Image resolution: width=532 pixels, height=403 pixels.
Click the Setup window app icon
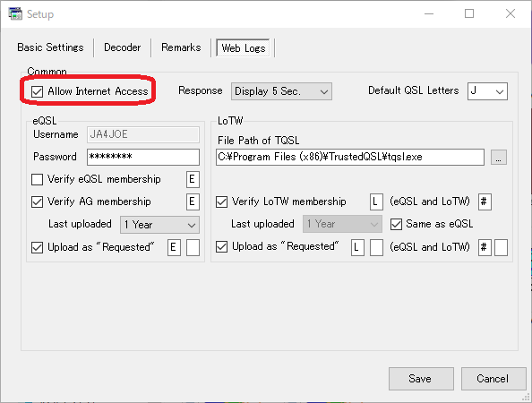tap(15, 14)
